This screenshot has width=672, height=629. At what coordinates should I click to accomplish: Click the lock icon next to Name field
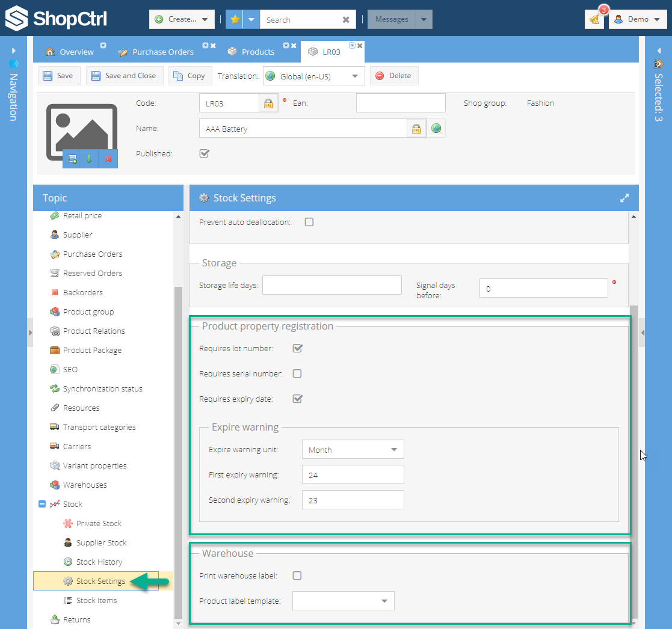(x=416, y=129)
